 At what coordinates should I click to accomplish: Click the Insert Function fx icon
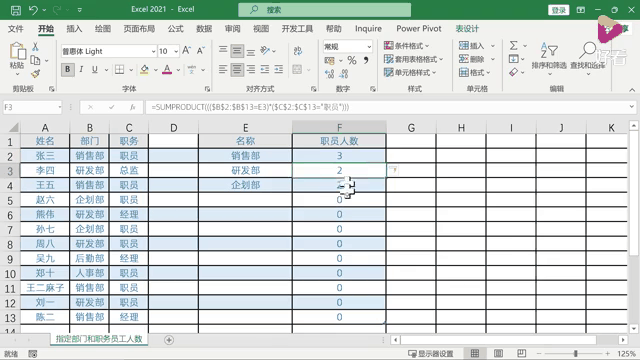coord(133,107)
